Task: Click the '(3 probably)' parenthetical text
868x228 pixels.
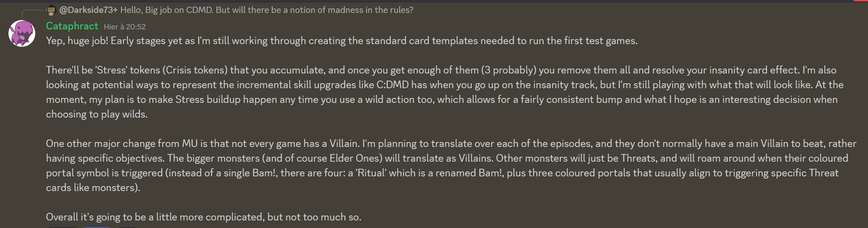Action: click(x=508, y=70)
